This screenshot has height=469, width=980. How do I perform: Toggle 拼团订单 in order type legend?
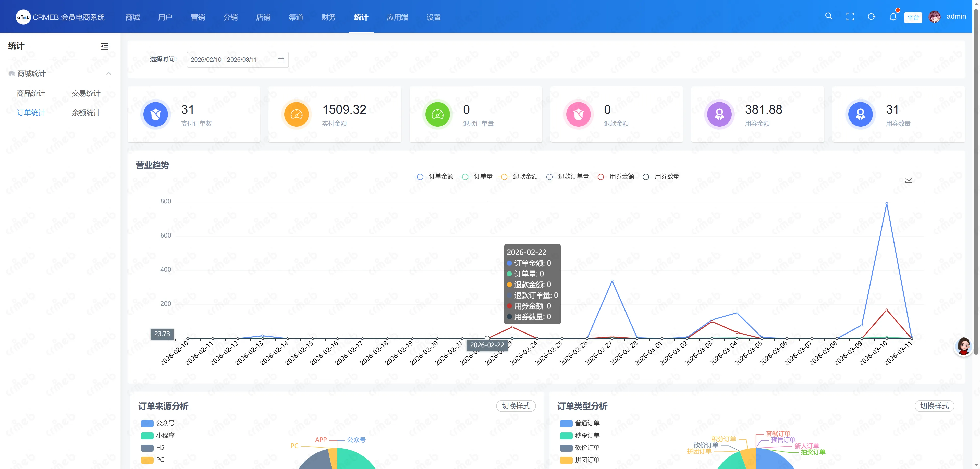click(580, 460)
